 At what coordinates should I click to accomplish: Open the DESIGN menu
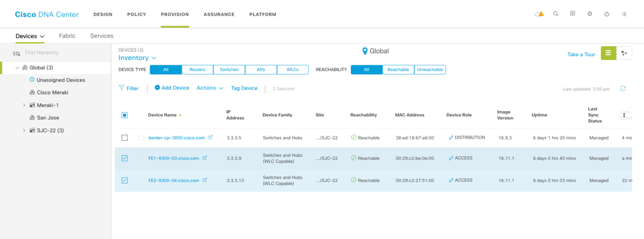102,14
